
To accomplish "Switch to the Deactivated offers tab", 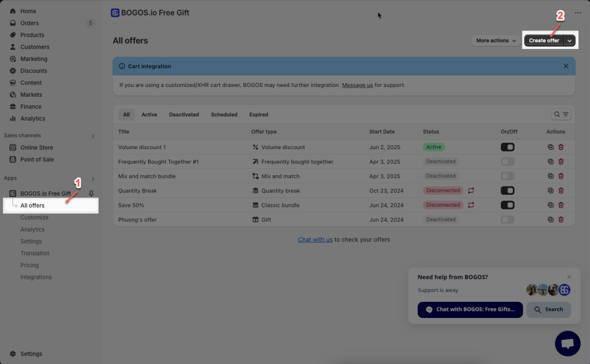I will 184,115.
